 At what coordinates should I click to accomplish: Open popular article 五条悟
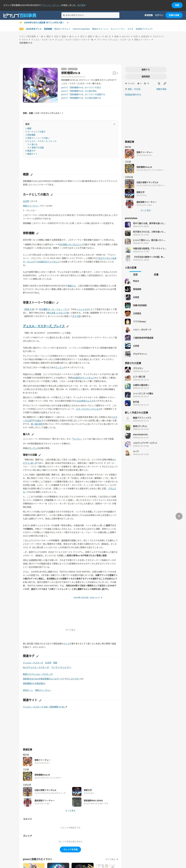pyautogui.click(x=136, y=346)
